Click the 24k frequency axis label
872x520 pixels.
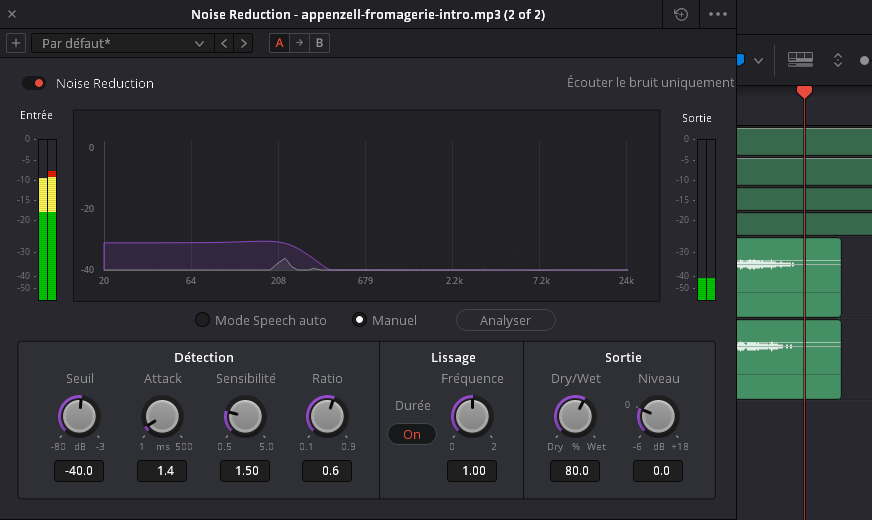626,281
